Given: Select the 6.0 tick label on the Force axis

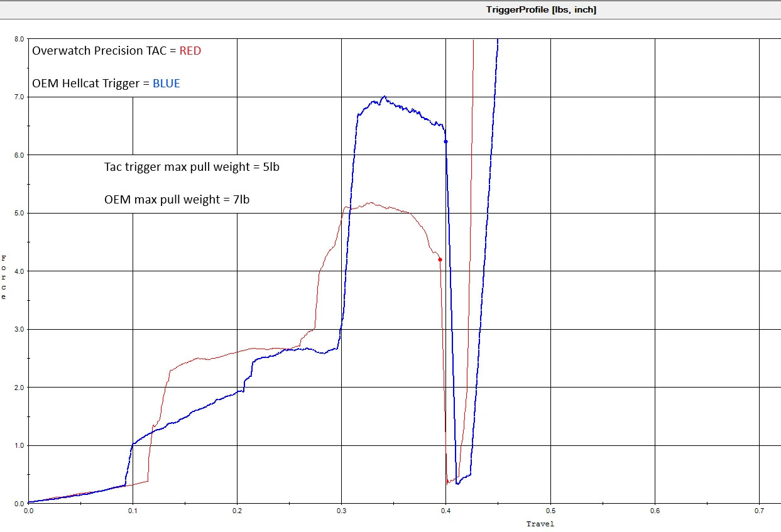Looking at the screenshot, I should pyautogui.click(x=18, y=155).
